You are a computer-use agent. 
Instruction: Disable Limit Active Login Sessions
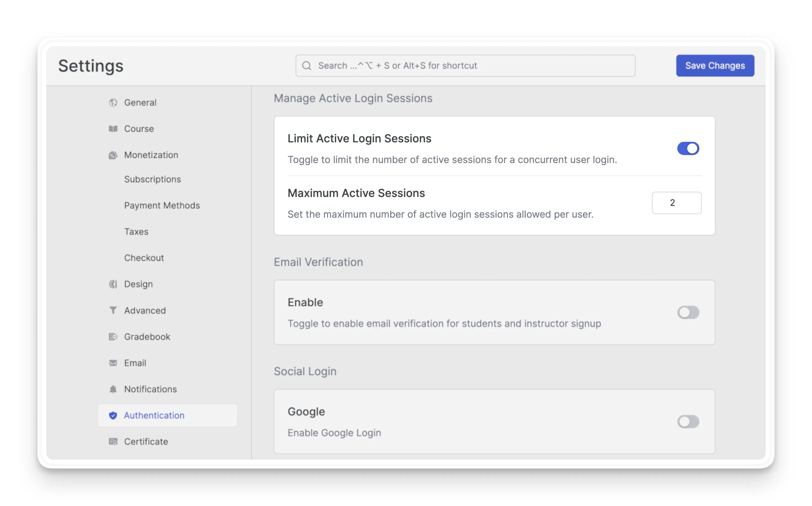(x=688, y=148)
